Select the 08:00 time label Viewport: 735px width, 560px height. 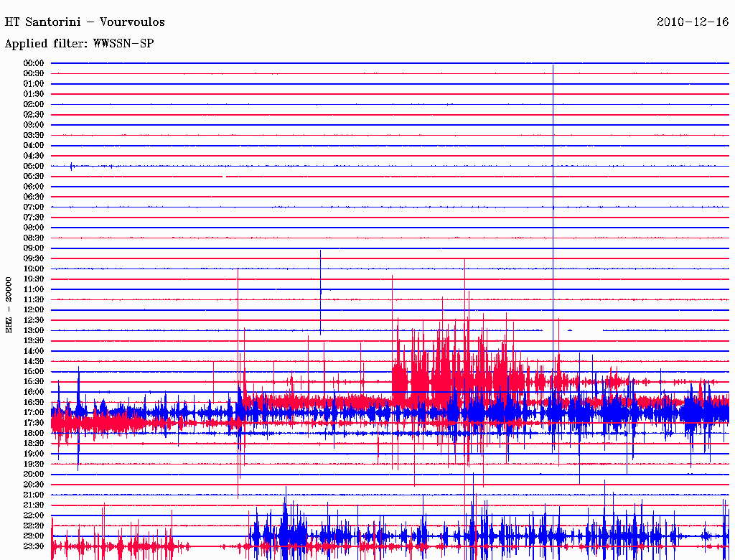tap(34, 228)
